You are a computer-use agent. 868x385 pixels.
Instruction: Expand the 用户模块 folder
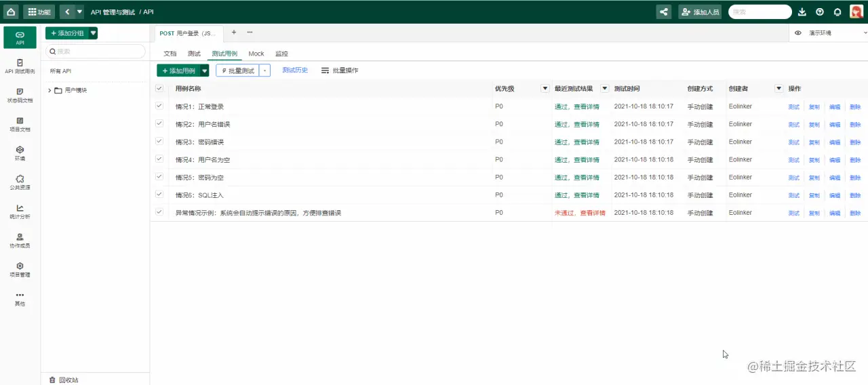pos(50,90)
